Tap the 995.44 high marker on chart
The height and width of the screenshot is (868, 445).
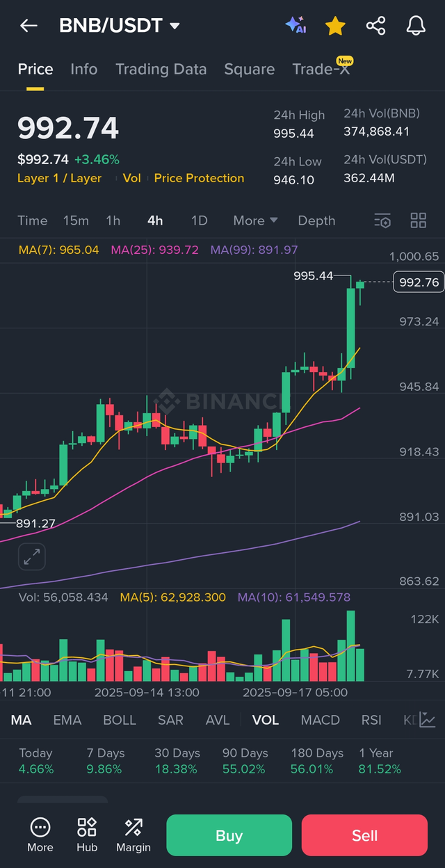(x=314, y=276)
